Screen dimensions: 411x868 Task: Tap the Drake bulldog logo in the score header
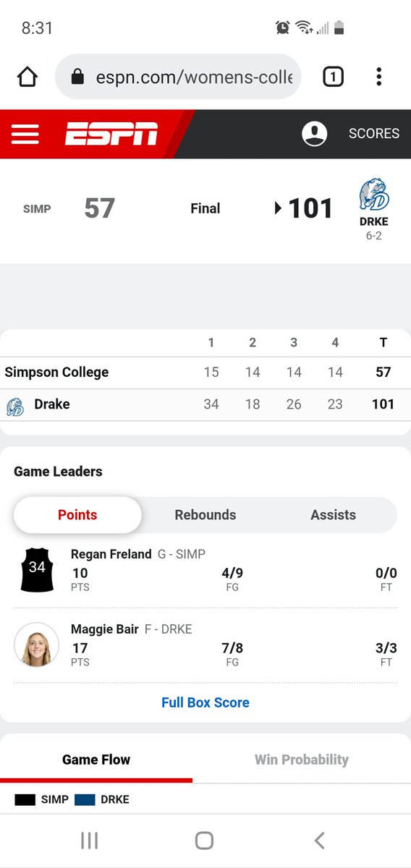click(374, 195)
